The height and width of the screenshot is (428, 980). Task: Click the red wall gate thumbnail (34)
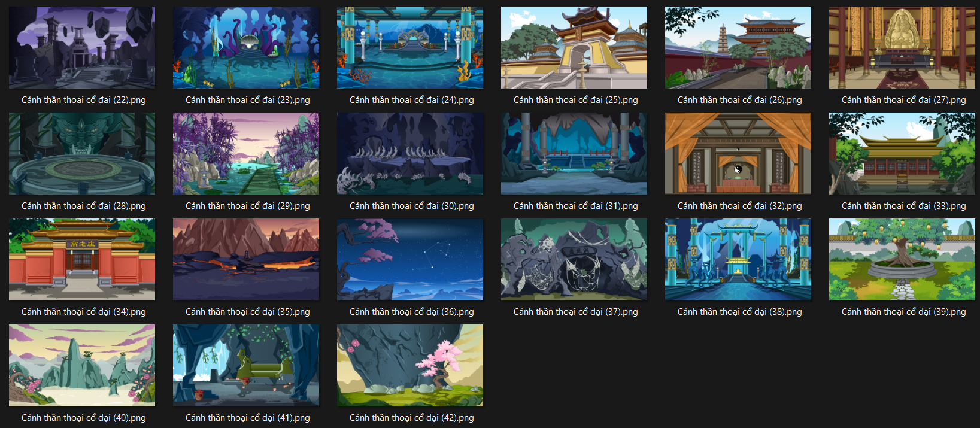click(82, 260)
